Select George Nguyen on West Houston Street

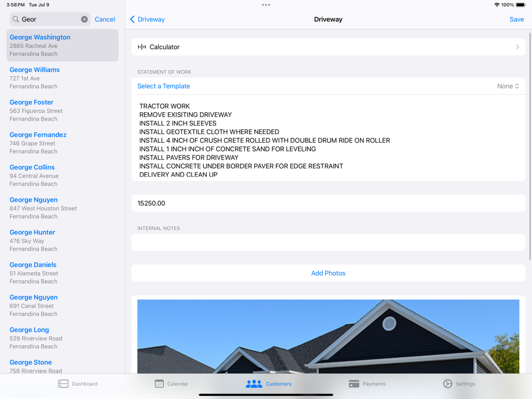tap(62, 207)
